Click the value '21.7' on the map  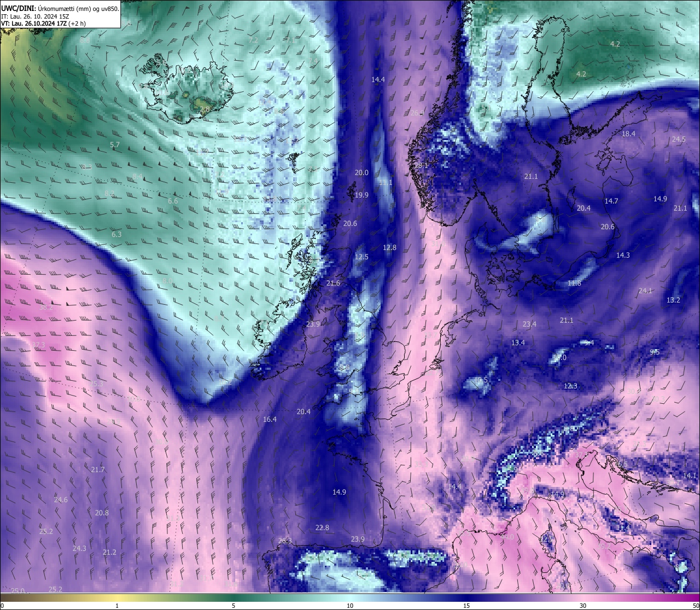click(x=98, y=470)
